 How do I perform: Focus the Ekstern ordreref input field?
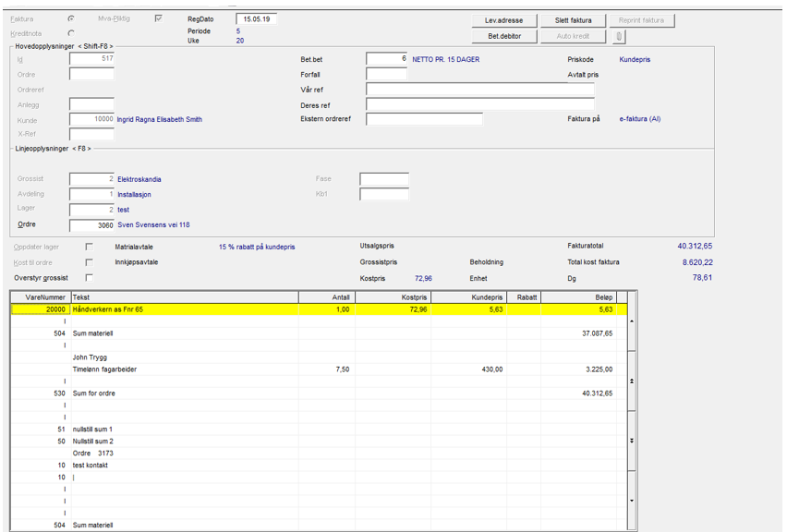click(424, 119)
